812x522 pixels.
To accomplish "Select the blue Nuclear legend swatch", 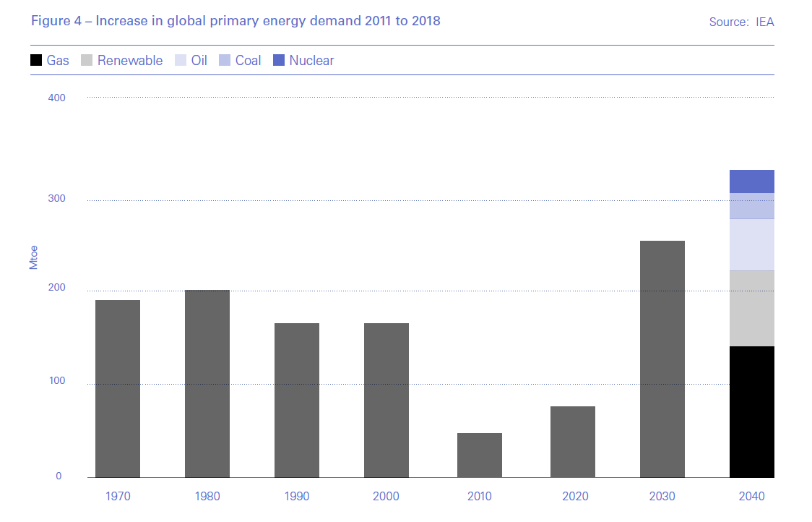I will [279, 61].
